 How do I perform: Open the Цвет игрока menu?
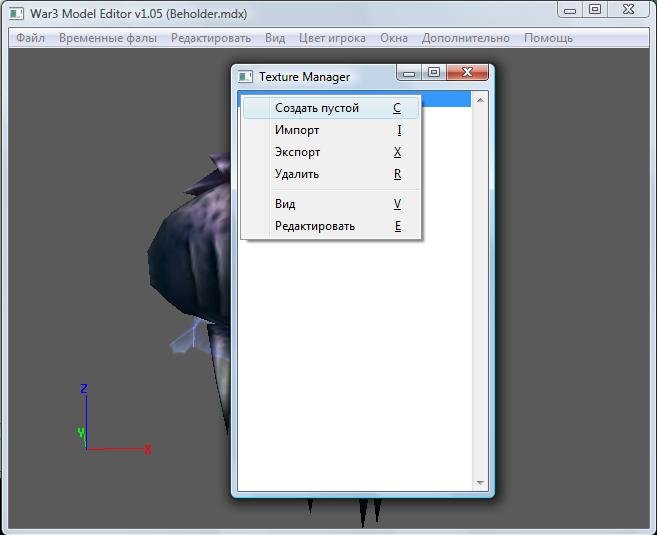coord(332,38)
